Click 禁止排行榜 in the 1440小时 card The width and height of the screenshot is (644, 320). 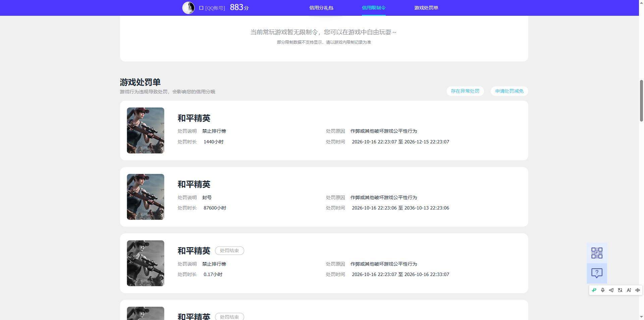point(214,131)
